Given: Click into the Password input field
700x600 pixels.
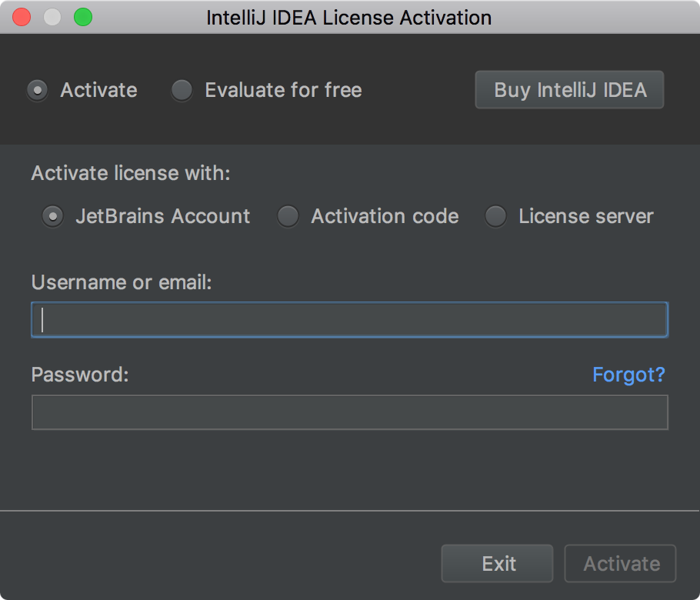Looking at the screenshot, I should pyautogui.click(x=349, y=412).
